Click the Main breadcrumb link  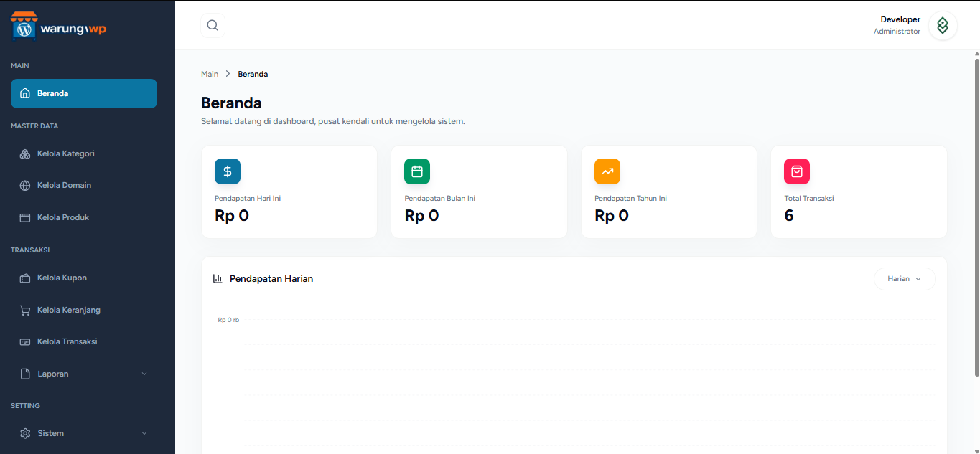coord(210,74)
